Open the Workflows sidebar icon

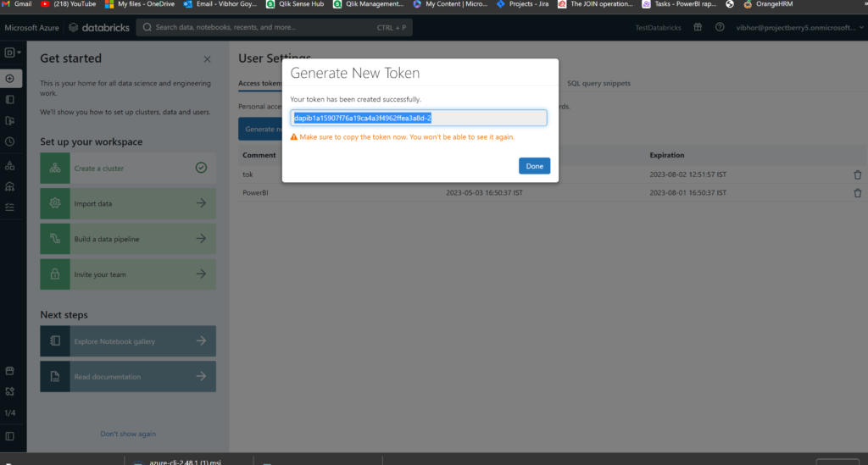tap(10, 207)
